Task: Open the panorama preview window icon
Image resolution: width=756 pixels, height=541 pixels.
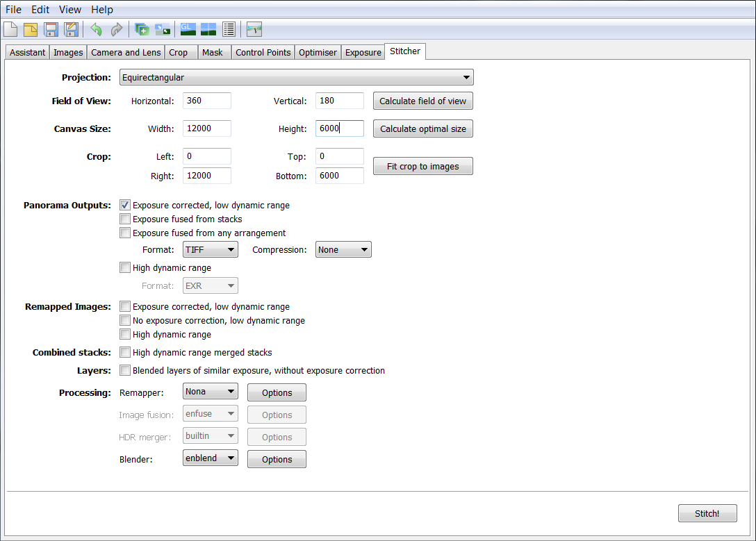Action: pos(208,29)
